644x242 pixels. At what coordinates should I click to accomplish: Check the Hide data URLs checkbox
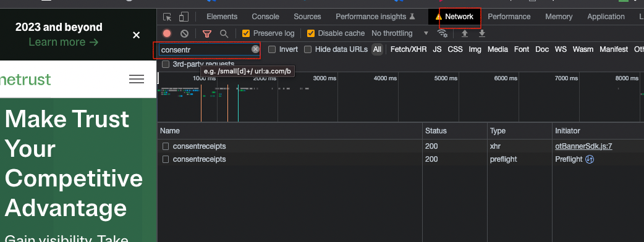(308, 49)
